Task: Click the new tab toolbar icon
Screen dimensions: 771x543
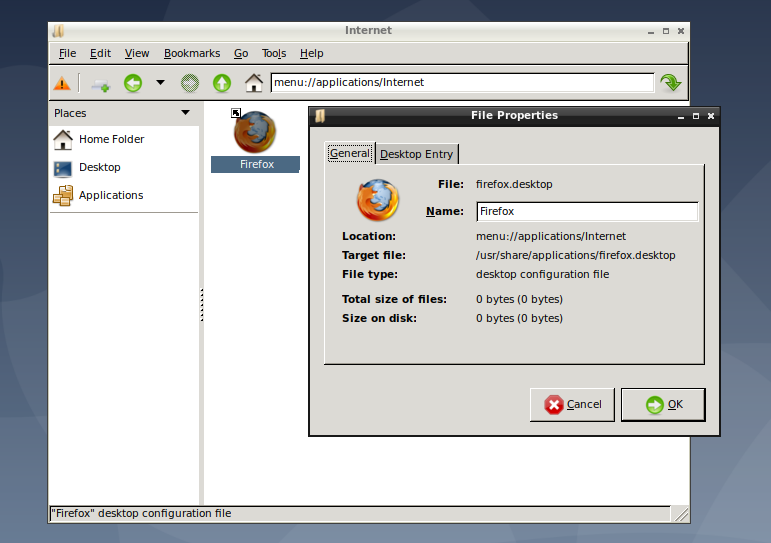Action: click(x=100, y=84)
